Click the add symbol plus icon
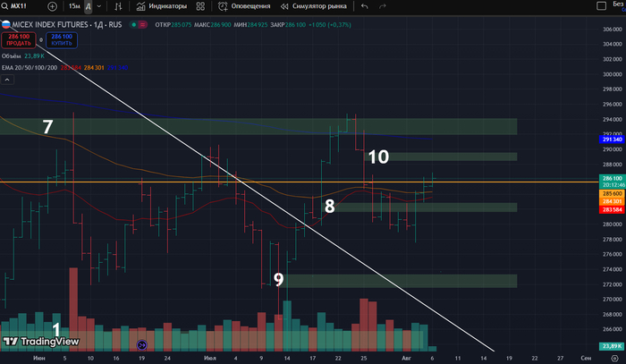The height and width of the screenshot is (364, 626). coord(51,5)
